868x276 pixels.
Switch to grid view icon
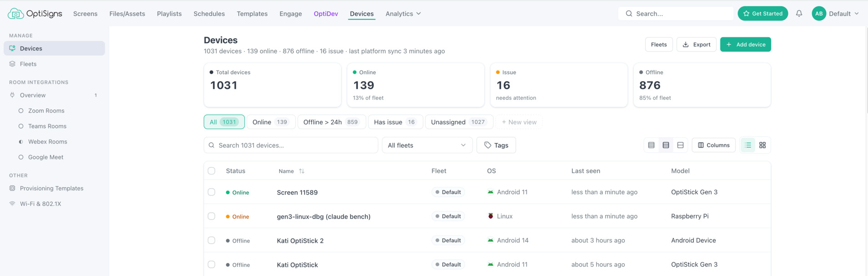[763, 145]
